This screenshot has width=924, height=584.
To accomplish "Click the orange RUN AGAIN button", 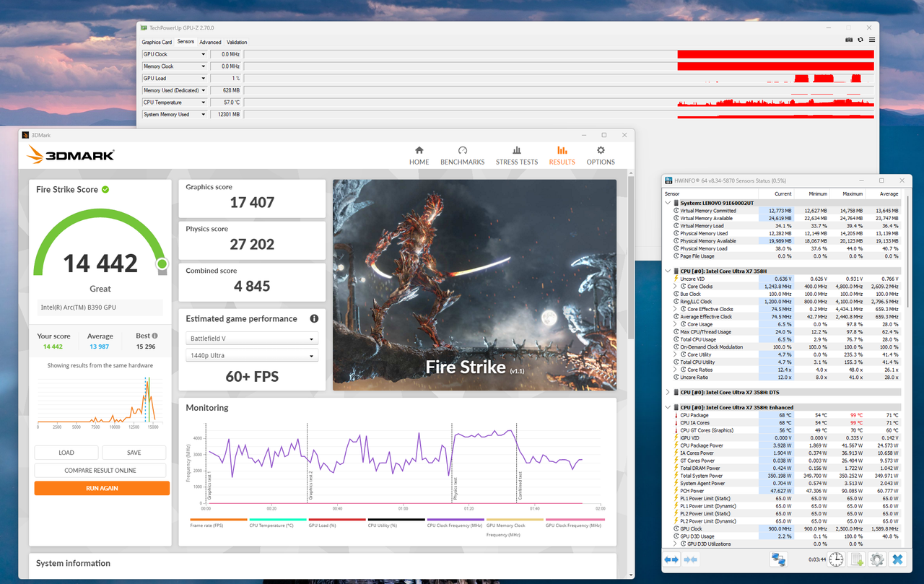I will coord(102,488).
